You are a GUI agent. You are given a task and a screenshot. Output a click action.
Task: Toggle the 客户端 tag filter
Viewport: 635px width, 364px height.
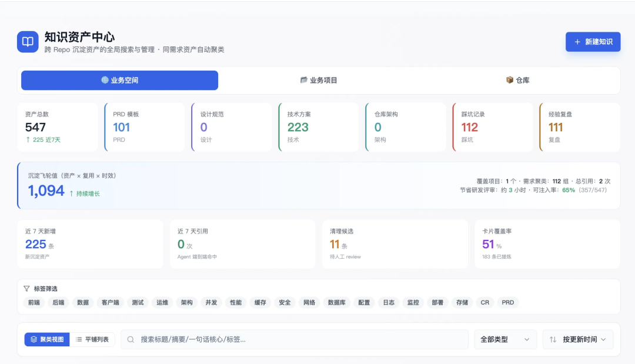click(x=110, y=302)
